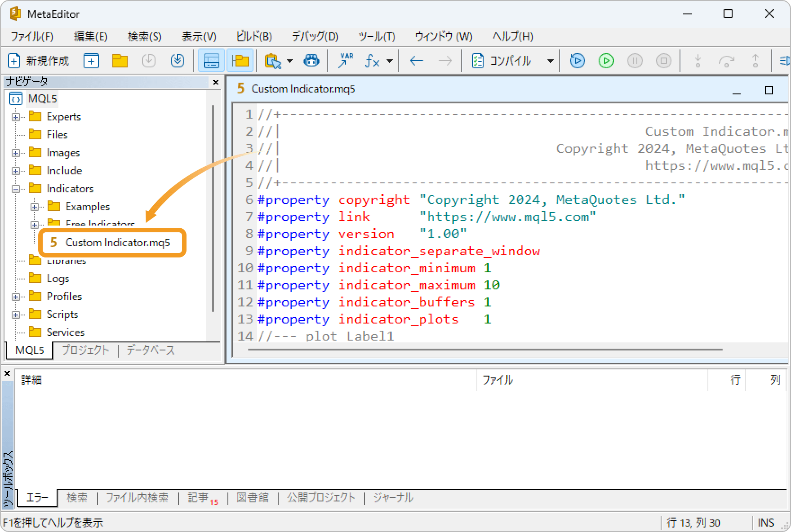The width and height of the screenshot is (791, 532).
Task: Click the step into debug icon
Action: tap(698, 61)
